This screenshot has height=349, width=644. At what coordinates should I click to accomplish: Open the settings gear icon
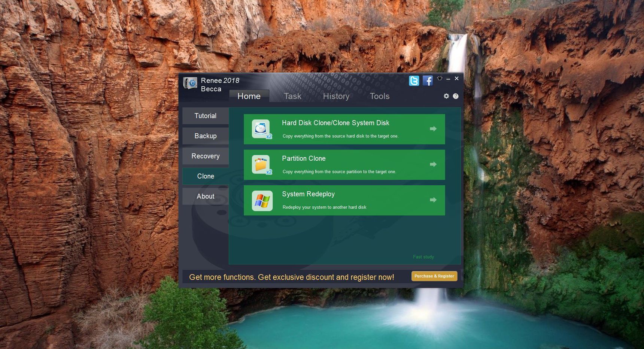click(446, 96)
